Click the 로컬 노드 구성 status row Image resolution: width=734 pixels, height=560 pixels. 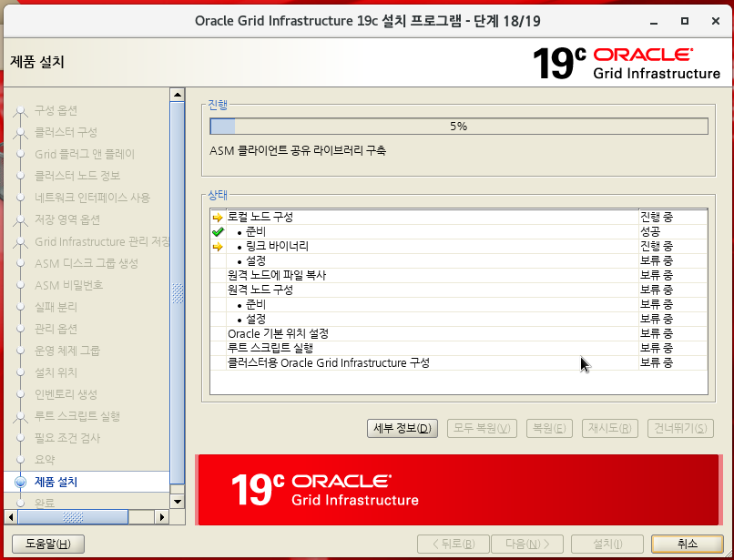click(459, 218)
